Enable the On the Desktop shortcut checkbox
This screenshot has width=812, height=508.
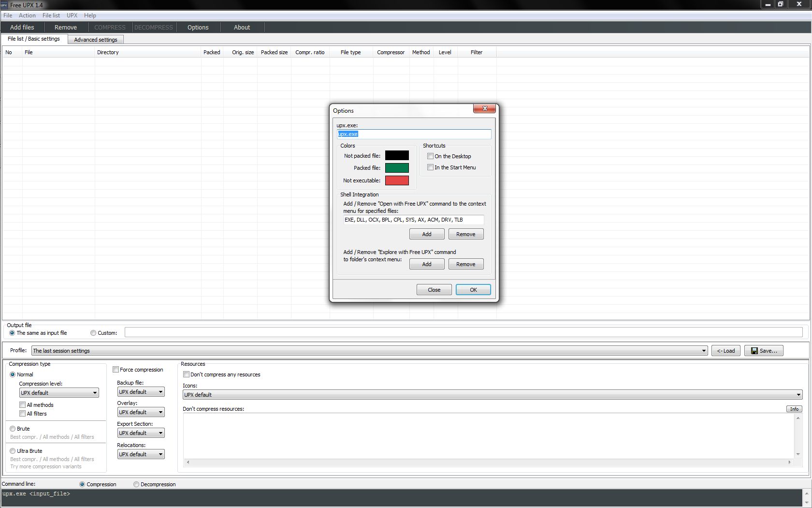[x=430, y=156]
